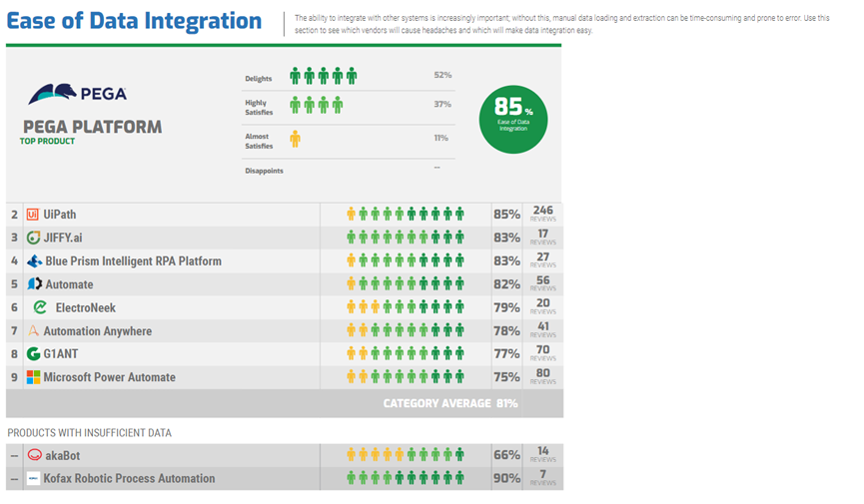Screen dimensions: 864x504
Task: Click the 246 reviews count for UiPath
Action: [542, 214]
